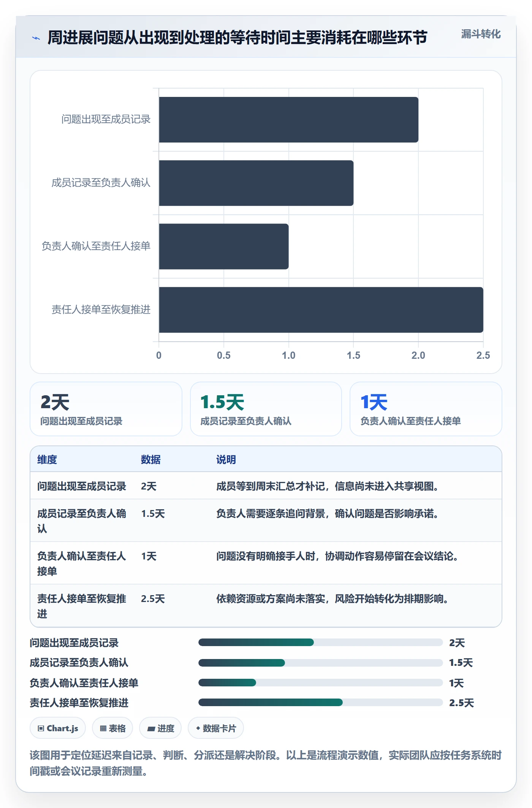Click the chart bar for 问题出现至成员记录
The height and width of the screenshot is (808, 532).
click(x=289, y=120)
